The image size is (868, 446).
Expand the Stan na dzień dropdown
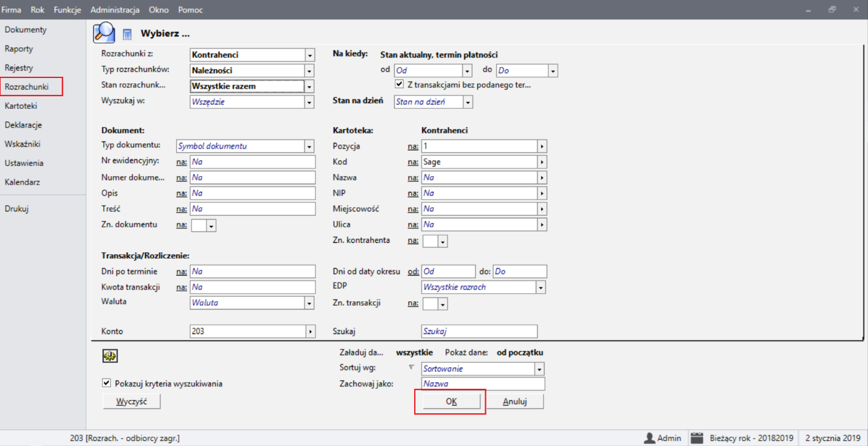[468, 102]
